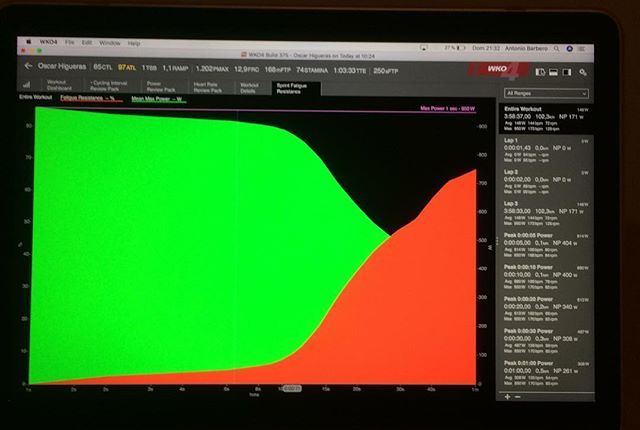Select the Entire Workout range in the side panel
This screenshot has height=430, width=640.
pos(545,119)
